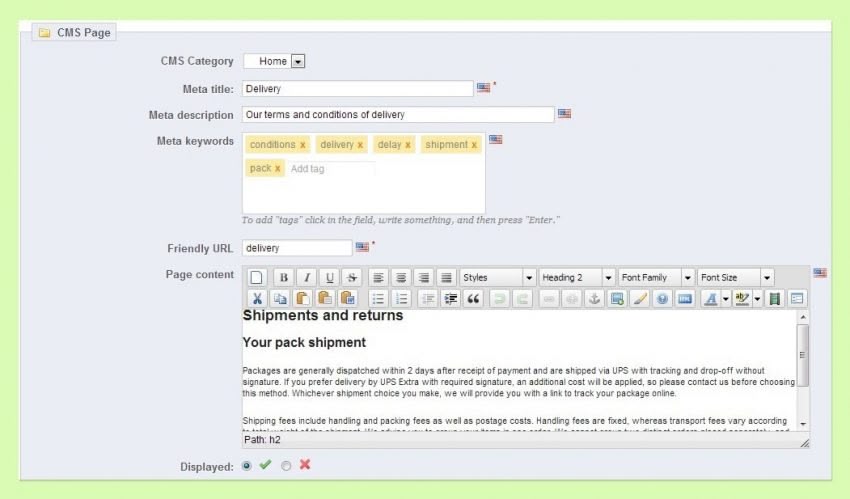Click the Add tag field
The height and width of the screenshot is (499, 850).
[331, 169]
